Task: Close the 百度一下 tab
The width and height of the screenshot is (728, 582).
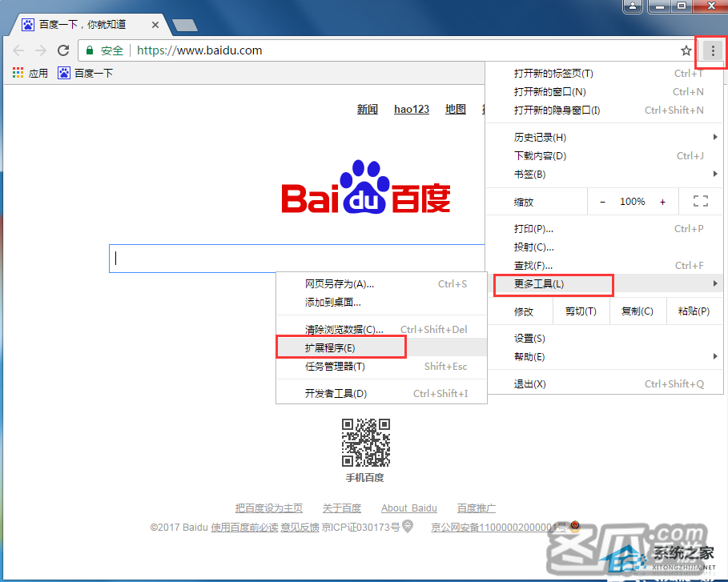Action: 155,25
